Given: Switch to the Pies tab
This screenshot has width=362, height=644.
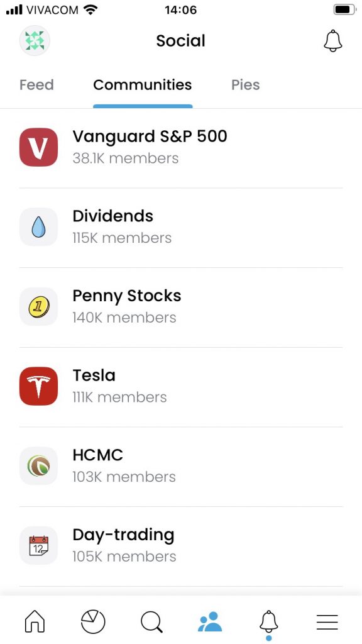Looking at the screenshot, I should coord(246,85).
